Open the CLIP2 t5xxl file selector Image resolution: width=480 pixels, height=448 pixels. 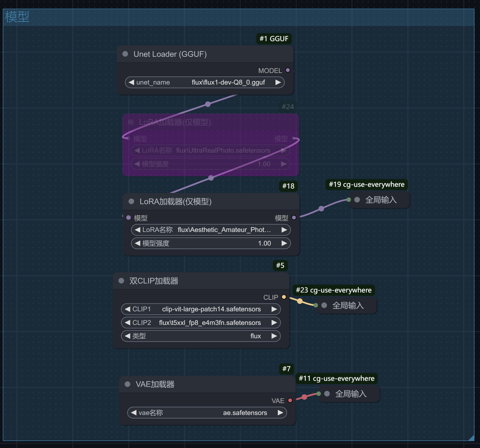201,323
